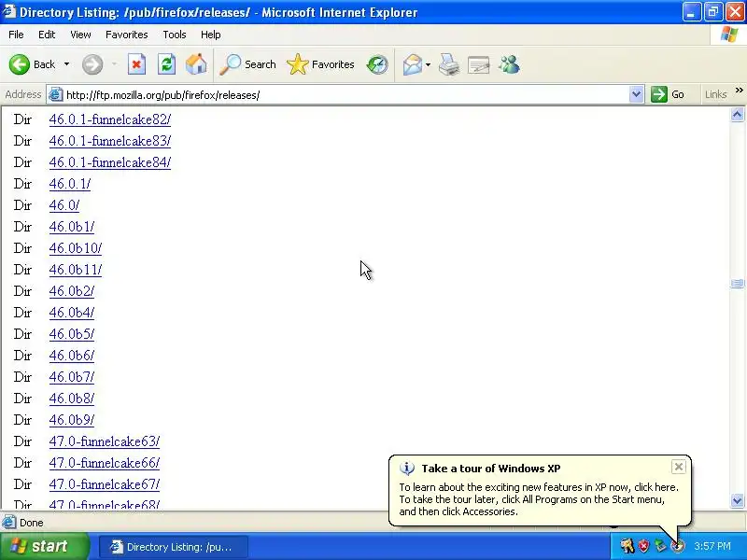The height and width of the screenshot is (560, 747).
Task: Open the Search toolbar button
Action: (x=247, y=64)
